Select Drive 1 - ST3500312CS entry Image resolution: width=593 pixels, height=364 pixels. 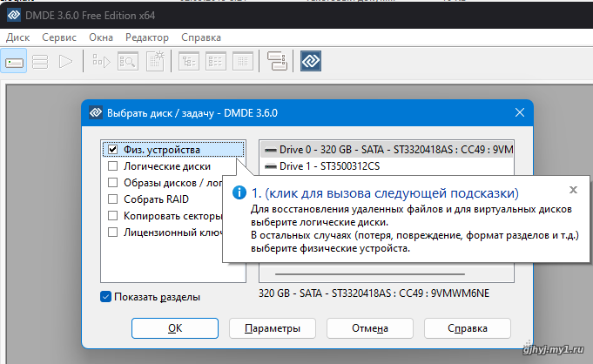387,166
